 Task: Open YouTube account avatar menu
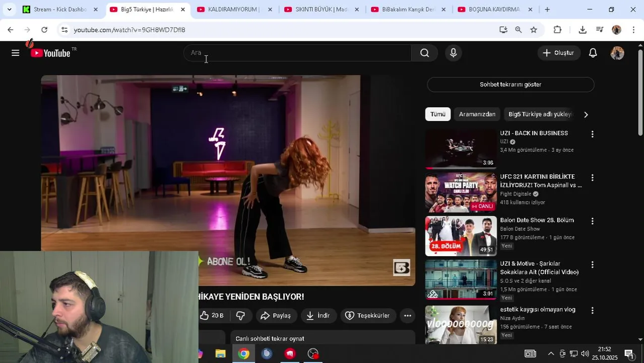(x=617, y=53)
